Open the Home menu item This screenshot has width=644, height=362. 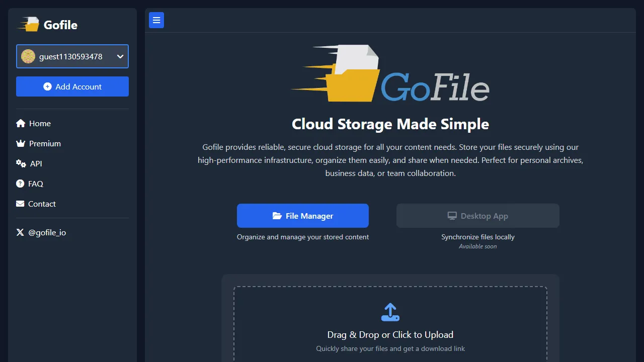point(39,123)
